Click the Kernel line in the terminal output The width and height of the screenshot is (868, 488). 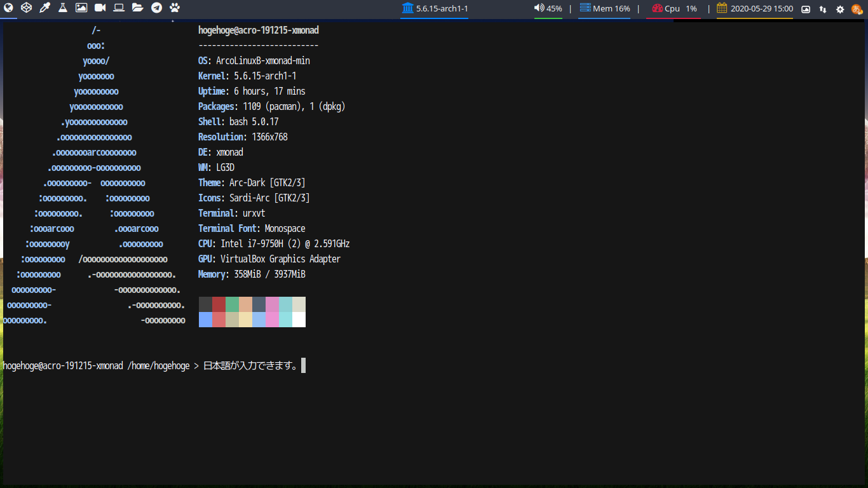[247, 76]
